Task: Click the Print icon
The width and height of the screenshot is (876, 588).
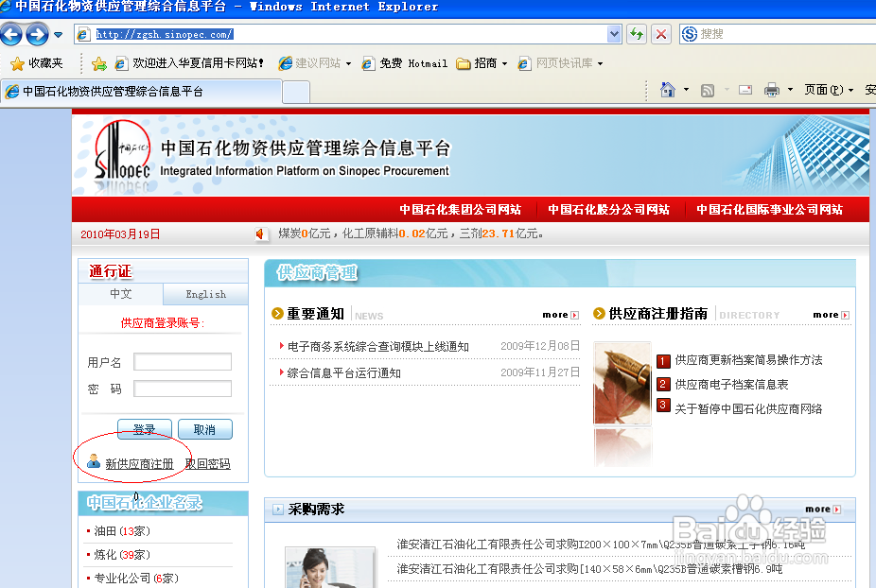Action: click(x=772, y=90)
